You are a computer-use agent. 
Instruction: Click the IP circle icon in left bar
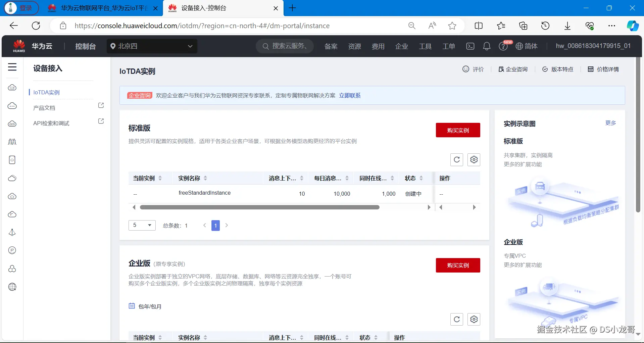click(12, 250)
